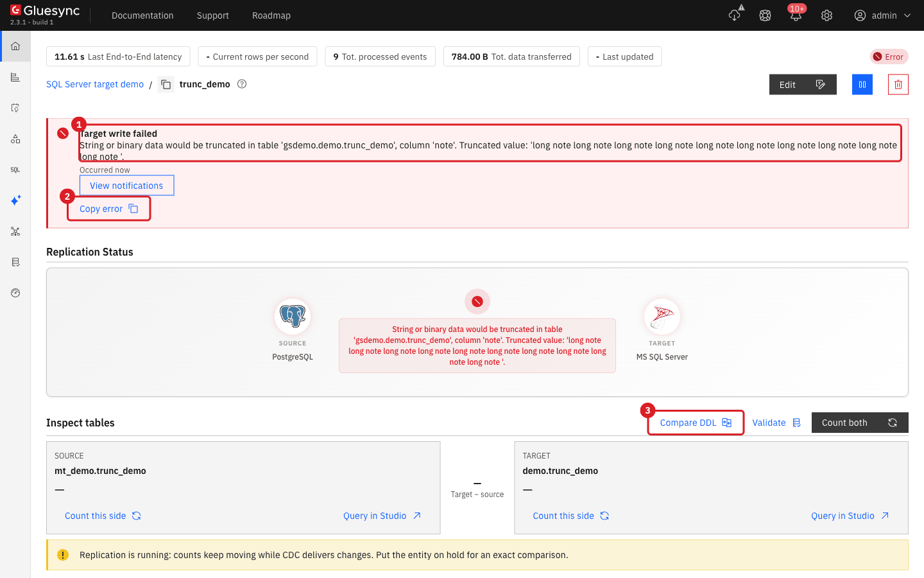Pause the entity with the blue pause button

tap(862, 84)
